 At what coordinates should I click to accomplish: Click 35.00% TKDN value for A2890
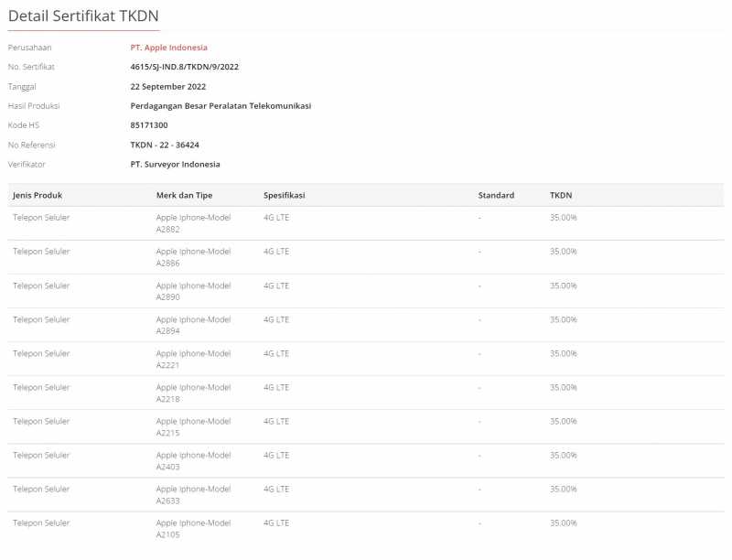564,285
